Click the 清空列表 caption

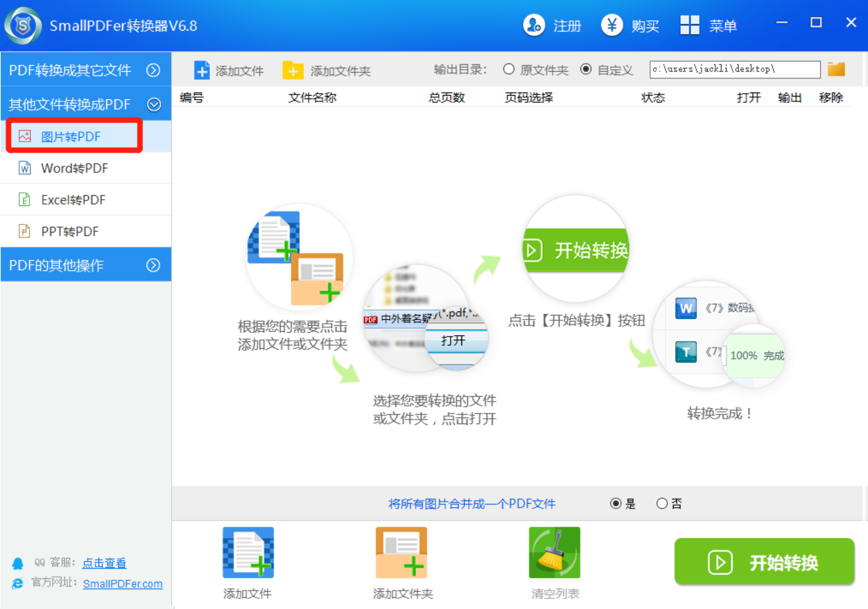click(x=556, y=593)
